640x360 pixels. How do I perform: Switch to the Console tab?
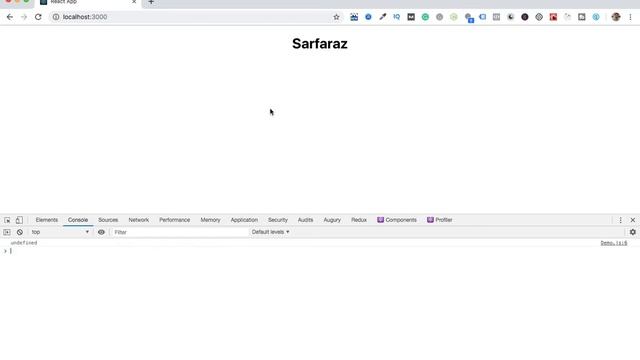tap(78, 220)
